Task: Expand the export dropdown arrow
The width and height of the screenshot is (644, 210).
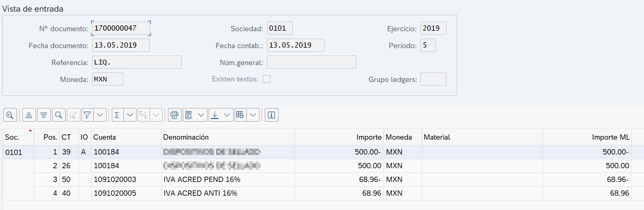Action: pyautogui.click(x=227, y=115)
